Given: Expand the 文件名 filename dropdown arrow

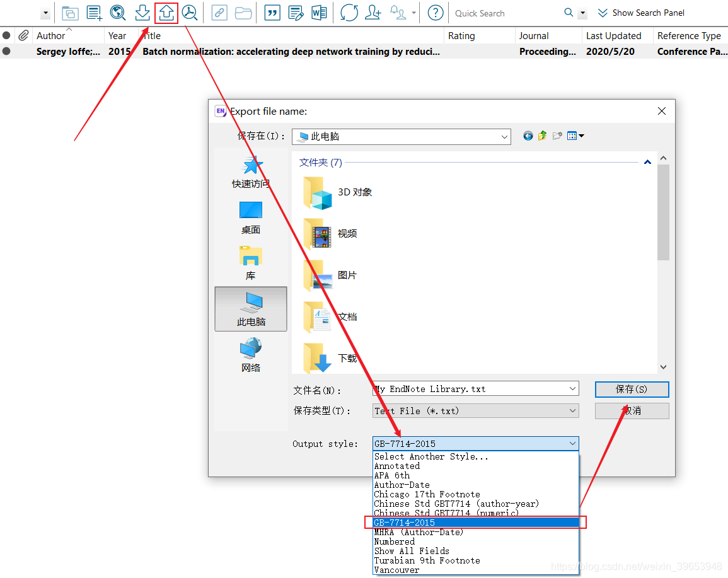Looking at the screenshot, I should coord(572,388).
